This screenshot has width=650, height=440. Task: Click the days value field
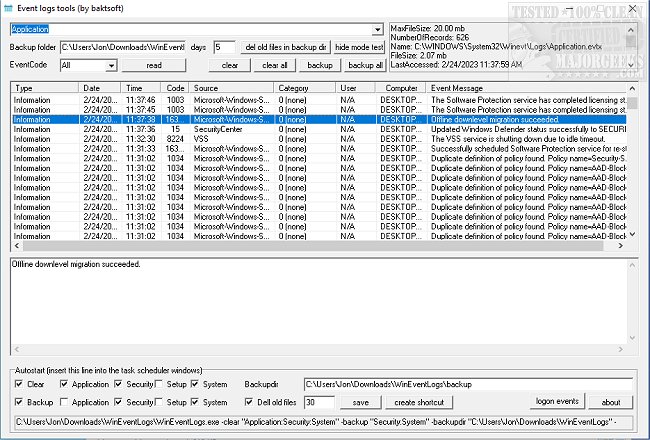point(224,47)
